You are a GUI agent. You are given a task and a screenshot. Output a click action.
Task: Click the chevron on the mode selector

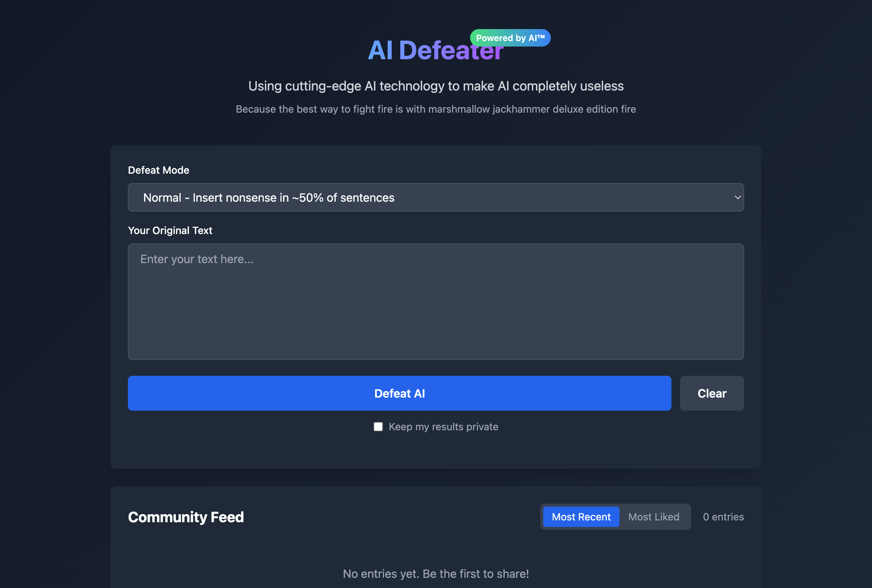pyautogui.click(x=737, y=197)
